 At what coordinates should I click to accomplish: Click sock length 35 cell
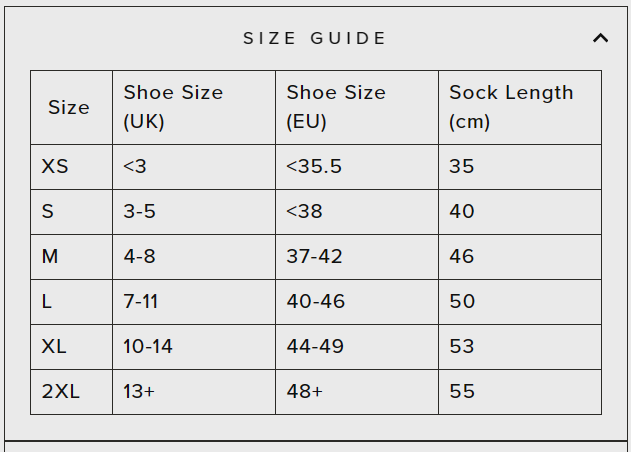pyautogui.click(x=462, y=166)
